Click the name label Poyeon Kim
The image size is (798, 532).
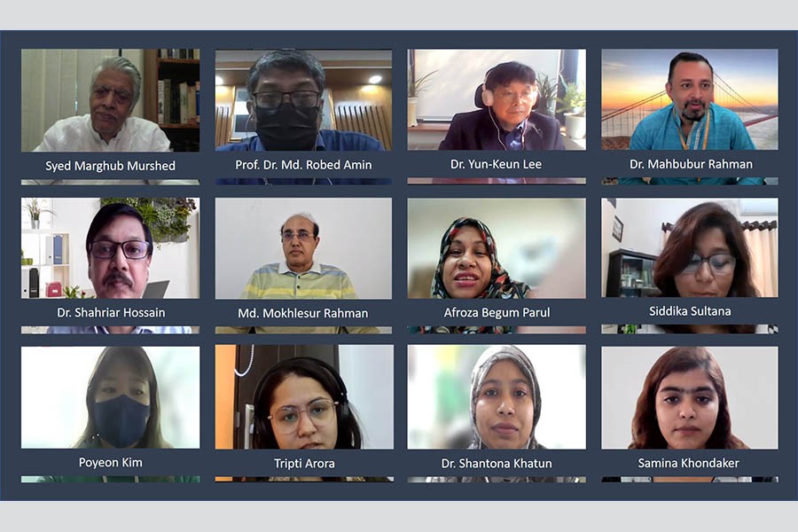[111, 462]
